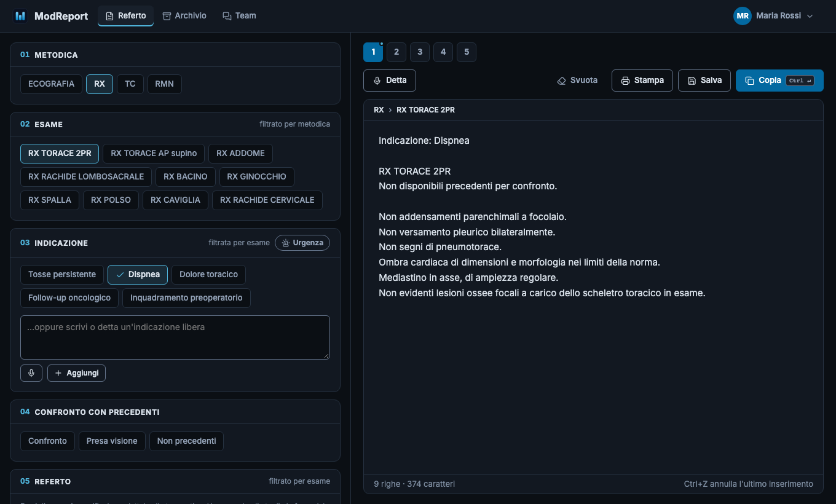Image resolution: width=836 pixels, height=504 pixels.
Task: Choose RX RACHIDE LOMBOSACRALE exam
Action: click(86, 177)
